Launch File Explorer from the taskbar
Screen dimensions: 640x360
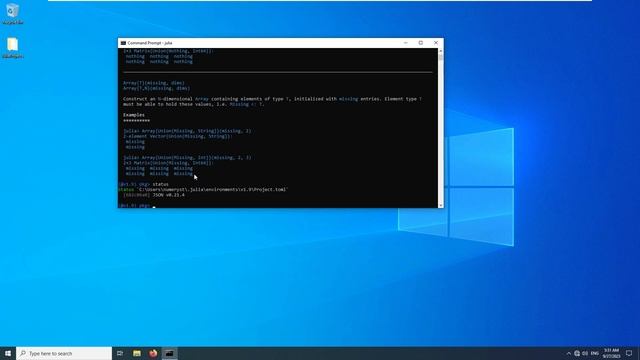click(x=137, y=353)
